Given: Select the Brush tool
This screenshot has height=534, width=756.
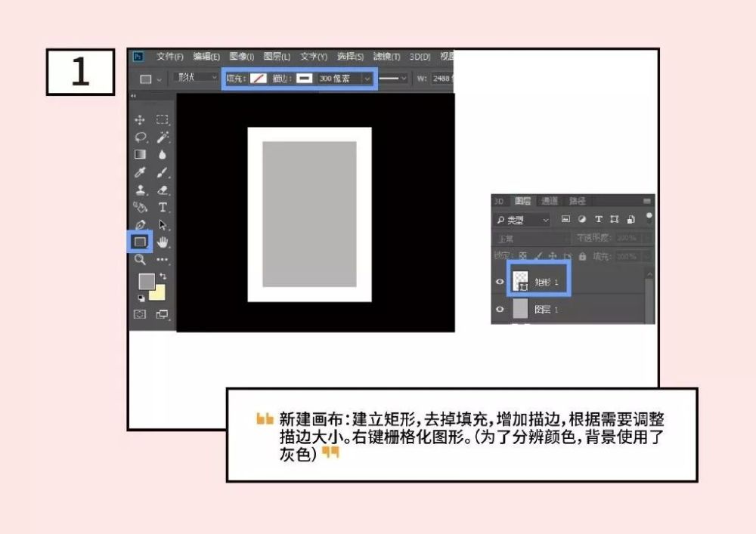Looking at the screenshot, I should 163,172.
